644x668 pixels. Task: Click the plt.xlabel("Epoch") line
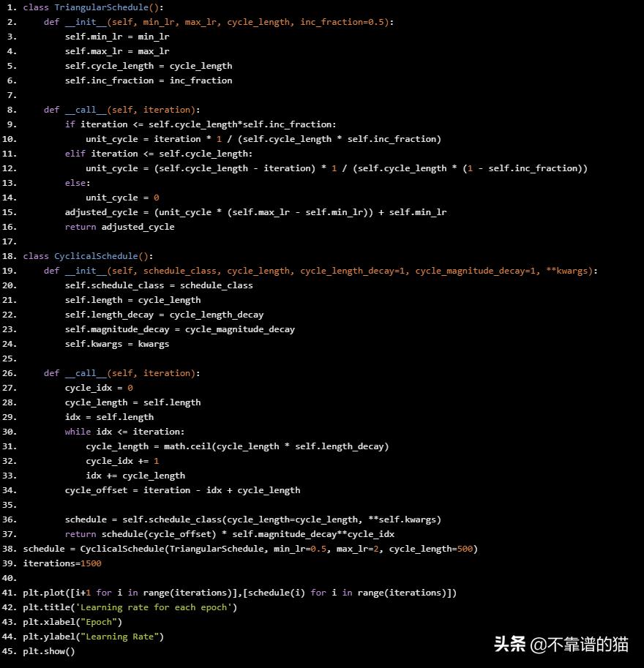(72, 622)
